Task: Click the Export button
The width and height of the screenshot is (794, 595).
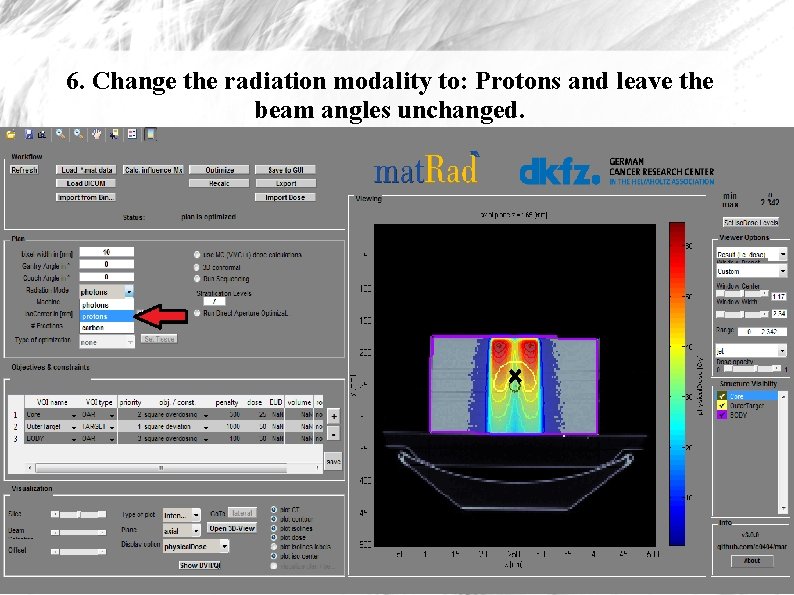Action: point(286,183)
